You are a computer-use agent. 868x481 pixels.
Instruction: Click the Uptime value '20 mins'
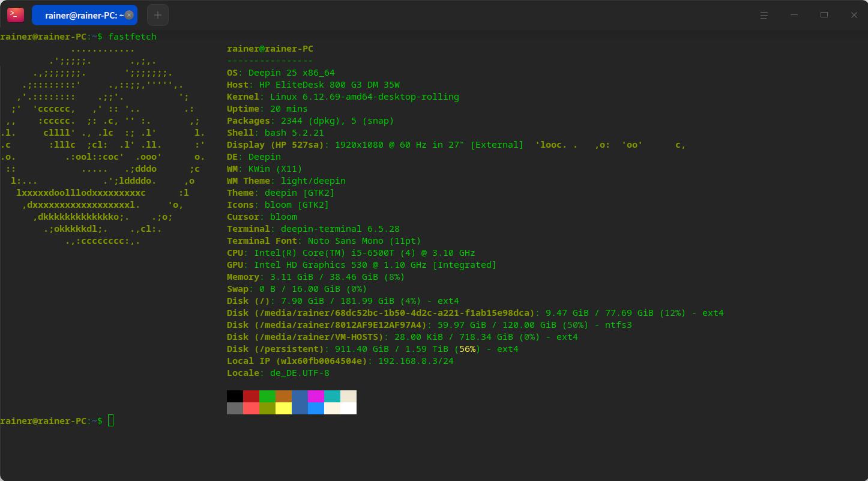(289, 109)
